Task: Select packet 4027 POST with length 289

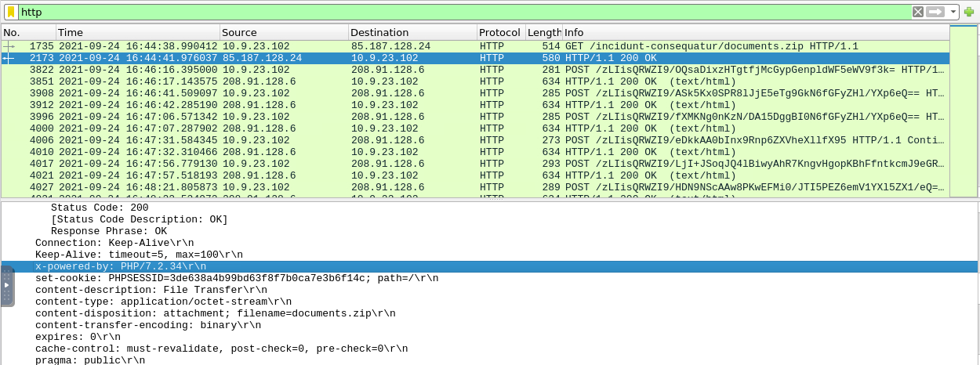Action: click(475, 187)
